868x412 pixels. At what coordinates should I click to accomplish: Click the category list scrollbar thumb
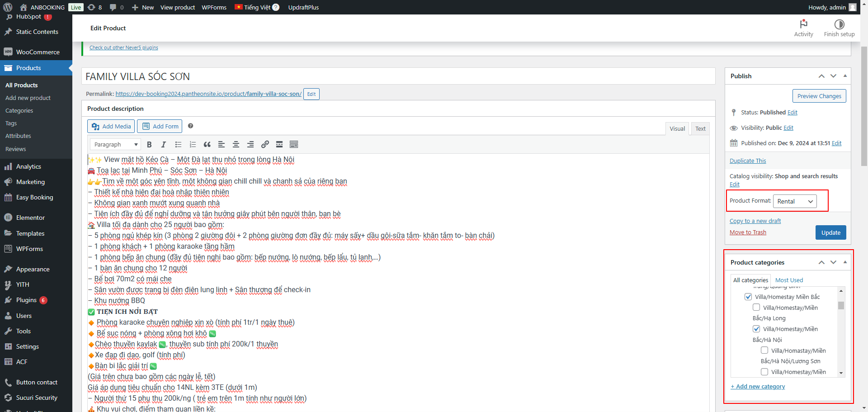click(x=841, y=305)
